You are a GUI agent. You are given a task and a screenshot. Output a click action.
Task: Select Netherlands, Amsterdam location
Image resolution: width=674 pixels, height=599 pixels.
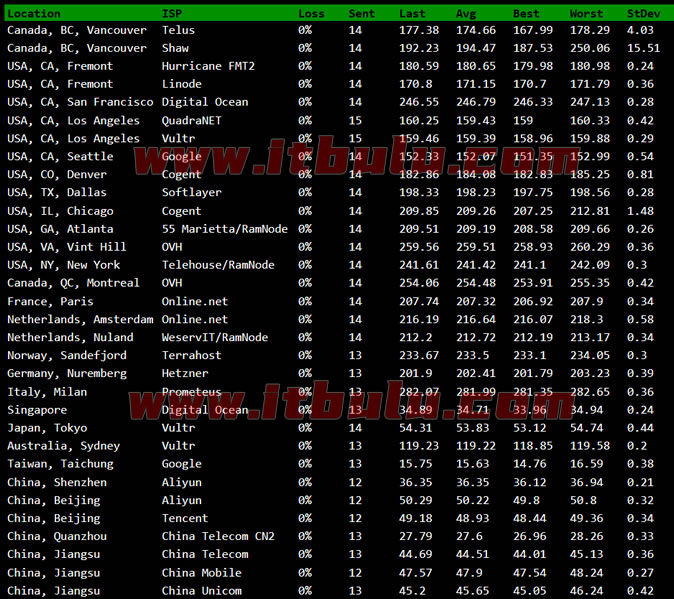80,320
